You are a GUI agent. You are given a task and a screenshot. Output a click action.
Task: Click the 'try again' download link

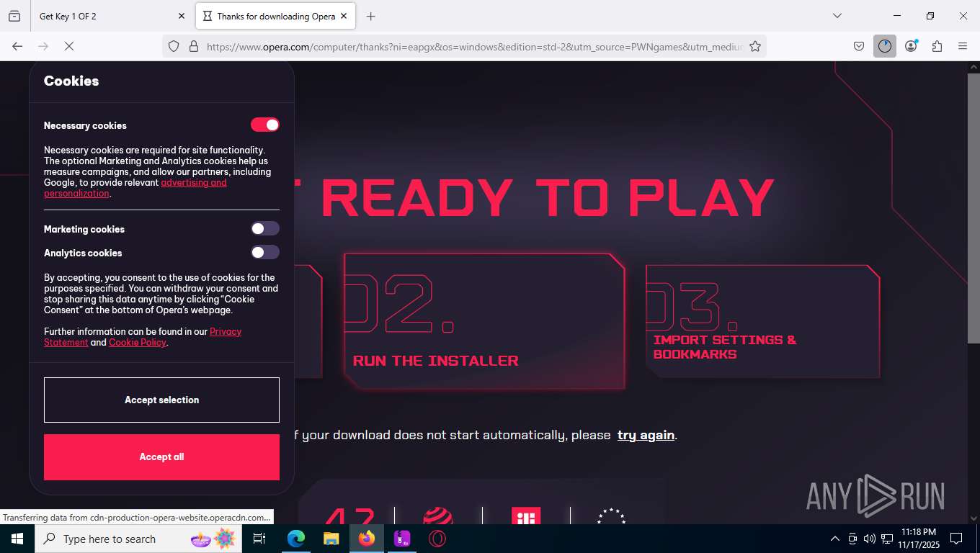[646, 435]
